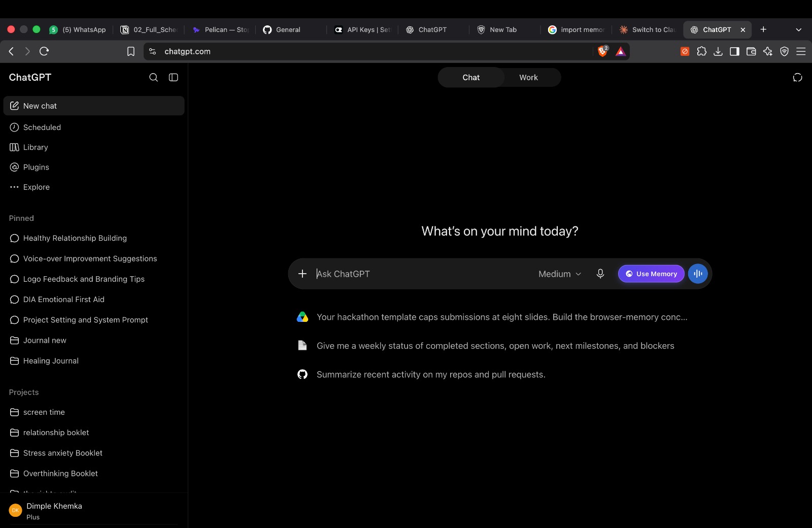
Task: Switch to the Chat mode toggle
Action: tap(471, 77)
